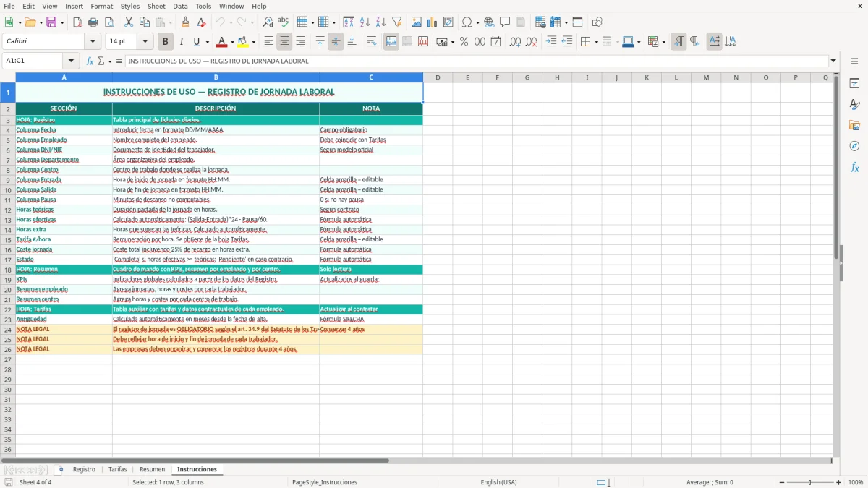The height and width of the screenshot is (488, 868).
Task: Open the Font Color dropdown arrow
Action: [x=232, y=42]
